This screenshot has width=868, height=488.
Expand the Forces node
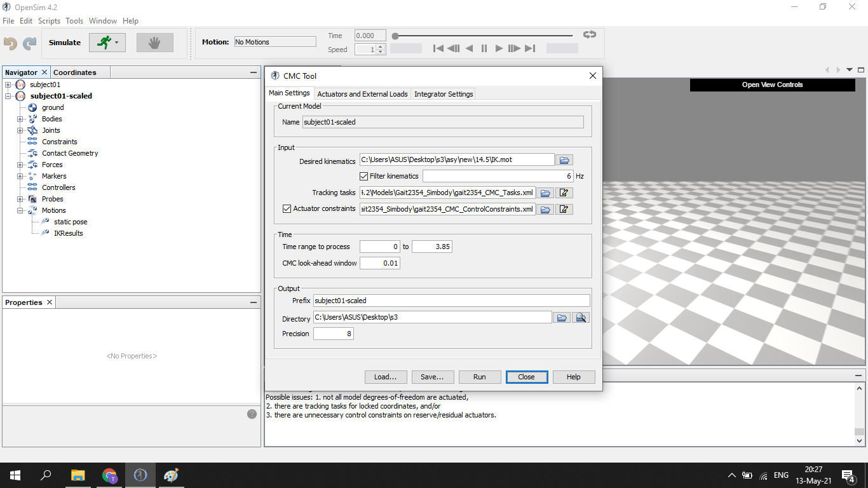[20, 165]
